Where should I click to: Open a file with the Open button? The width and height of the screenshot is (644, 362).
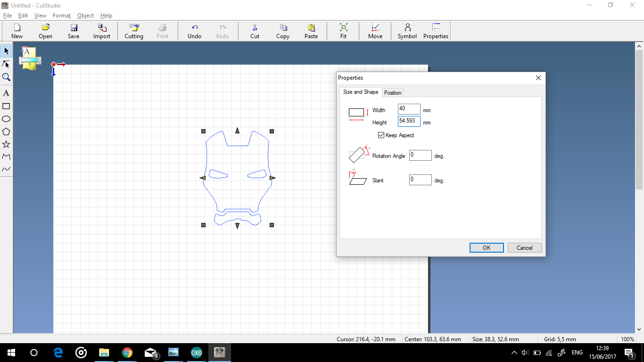coord(45,31)
